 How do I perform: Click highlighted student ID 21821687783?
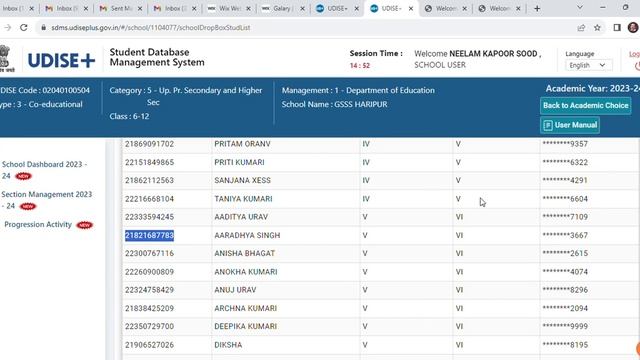pos(149,236)
